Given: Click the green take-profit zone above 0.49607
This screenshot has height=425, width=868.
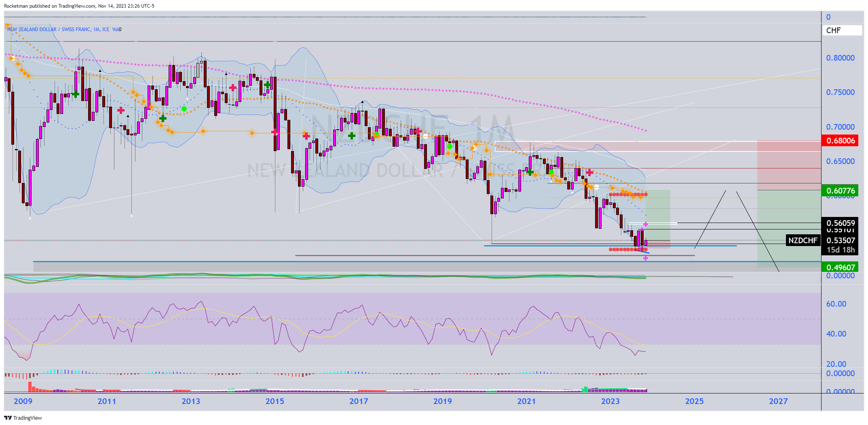Looking at the screenshot, I should pos(789,229).
